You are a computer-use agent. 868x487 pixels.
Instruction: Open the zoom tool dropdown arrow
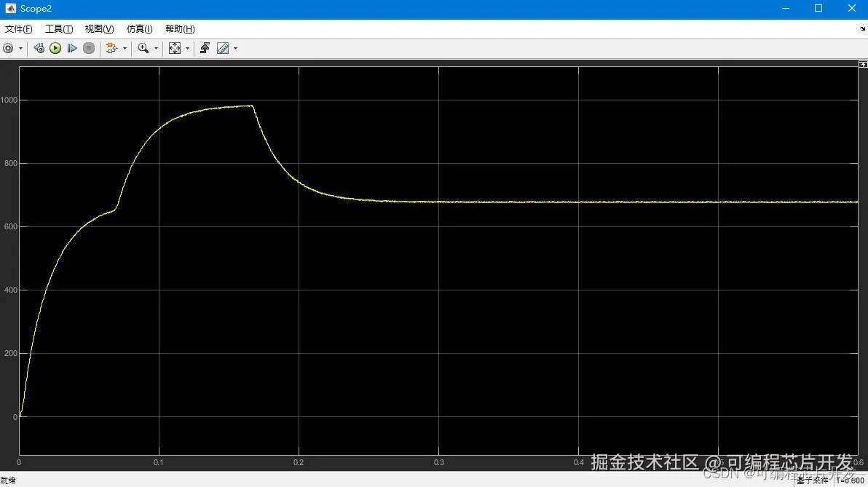156,48
